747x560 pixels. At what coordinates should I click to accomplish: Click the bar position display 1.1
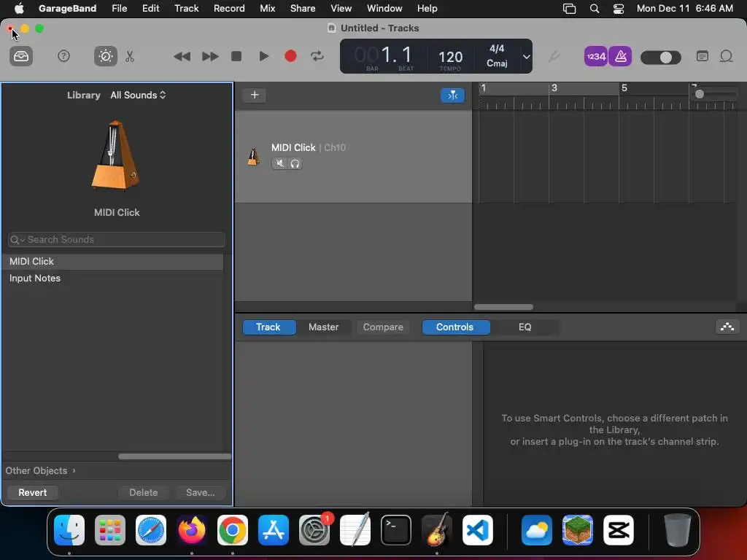pyautogui.click(x=396, y=55)
